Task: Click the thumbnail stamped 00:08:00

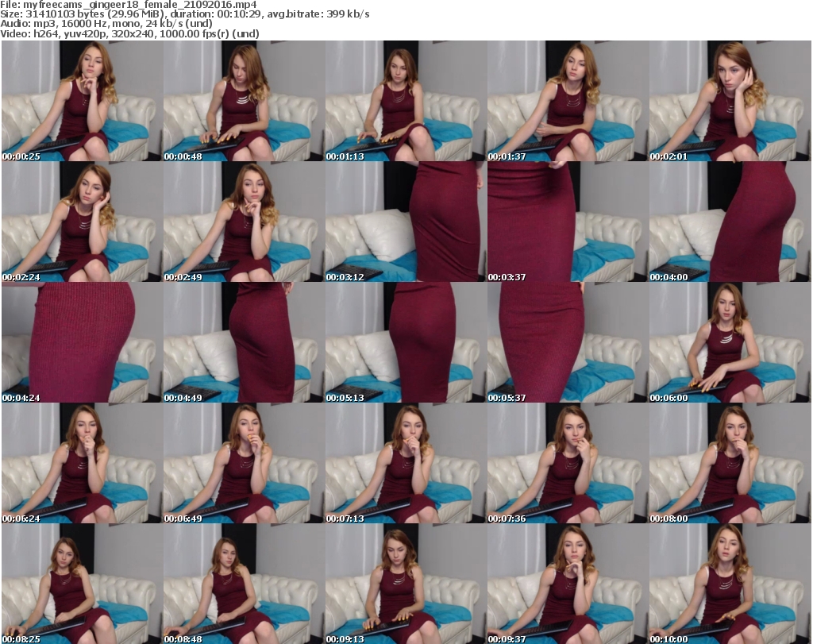Action: [x=730, y=463]
